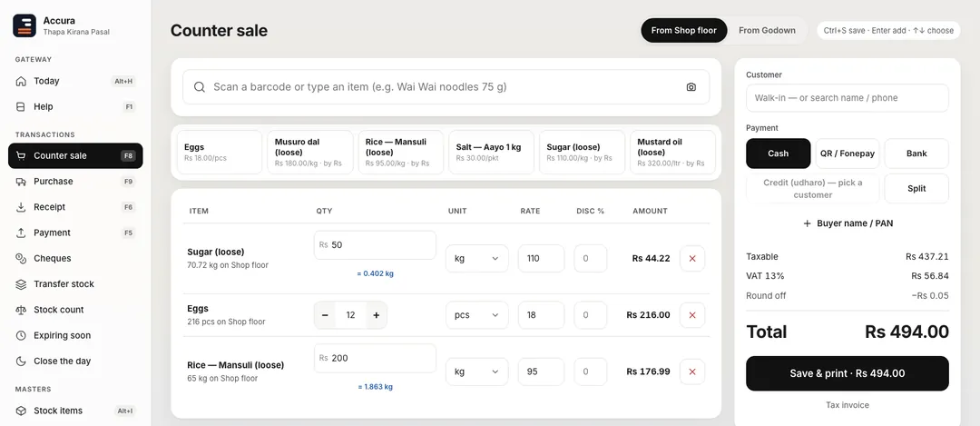Edit the Rice amount field showing Rs 200
This screenshot has height=426, width=980.
pos(375,359)
